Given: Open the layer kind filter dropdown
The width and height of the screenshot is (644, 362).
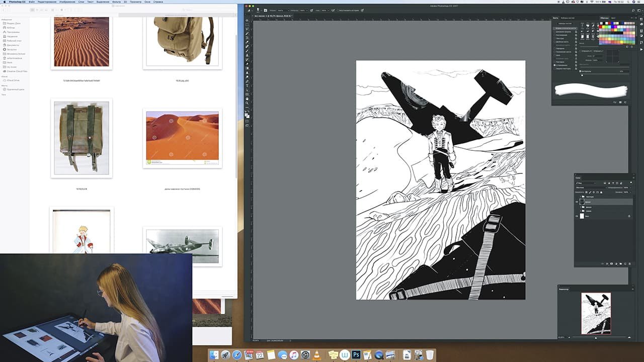Looking at the screenshot, I should point(586,183).
